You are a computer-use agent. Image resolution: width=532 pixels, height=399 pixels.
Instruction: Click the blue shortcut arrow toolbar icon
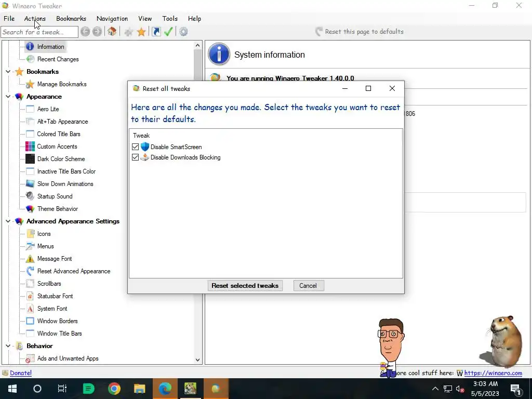pyautogui.click(x=156, y=32)
